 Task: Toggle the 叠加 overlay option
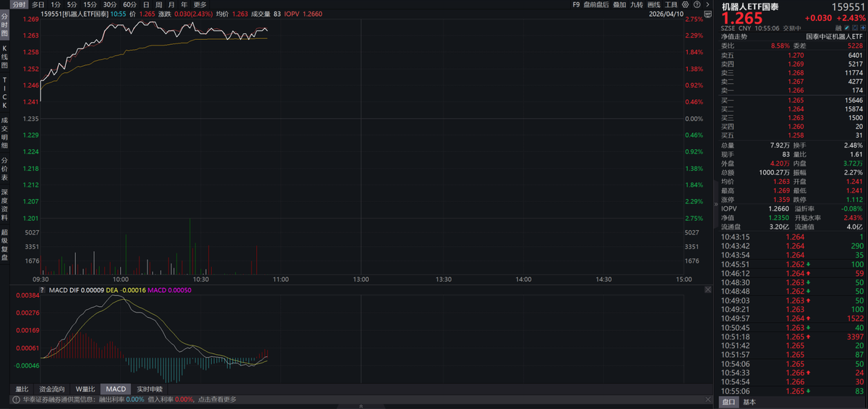pyautogui.click(x=619, y=4)
